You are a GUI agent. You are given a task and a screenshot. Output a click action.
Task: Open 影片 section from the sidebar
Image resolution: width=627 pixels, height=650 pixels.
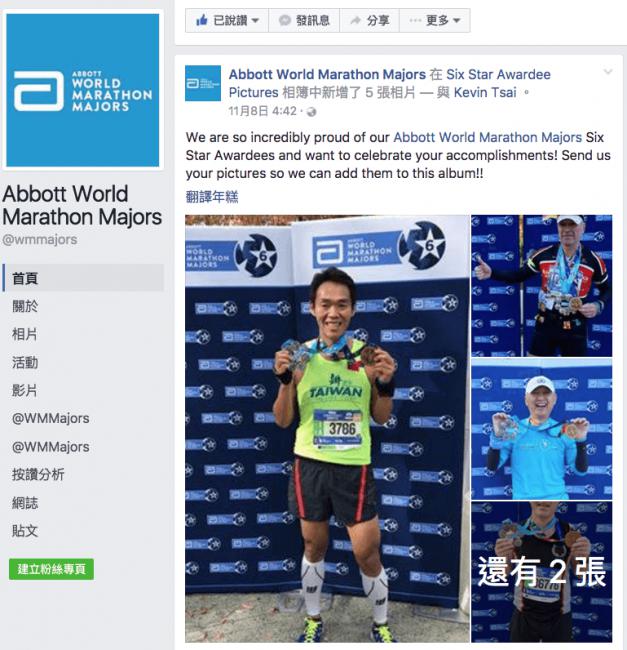(x=25, y=390)
